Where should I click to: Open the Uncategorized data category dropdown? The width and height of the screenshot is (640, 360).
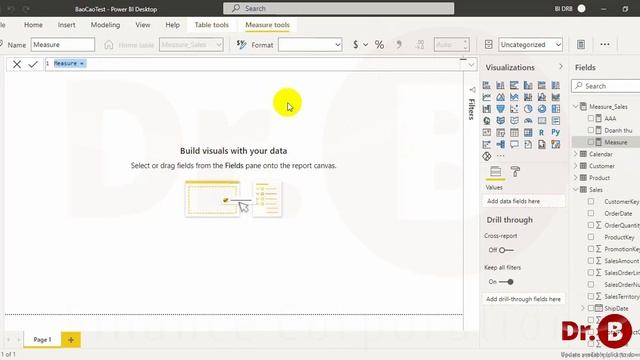click(530, 45)
